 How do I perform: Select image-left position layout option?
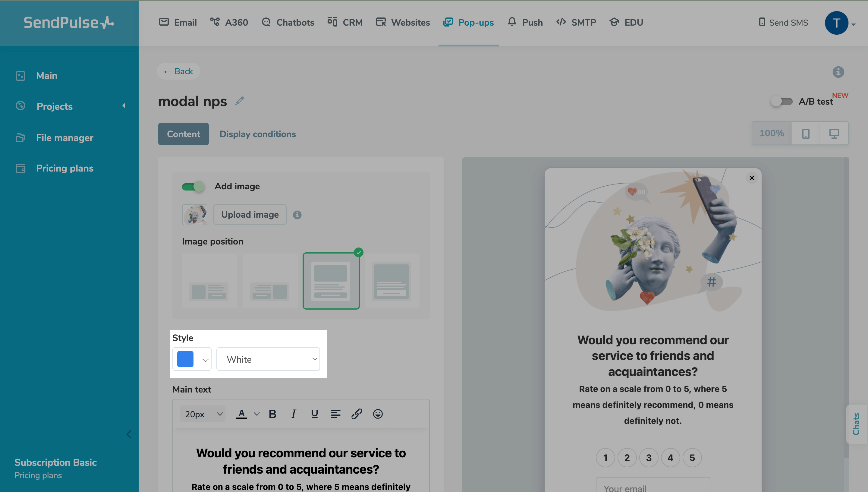click(209, 281)
